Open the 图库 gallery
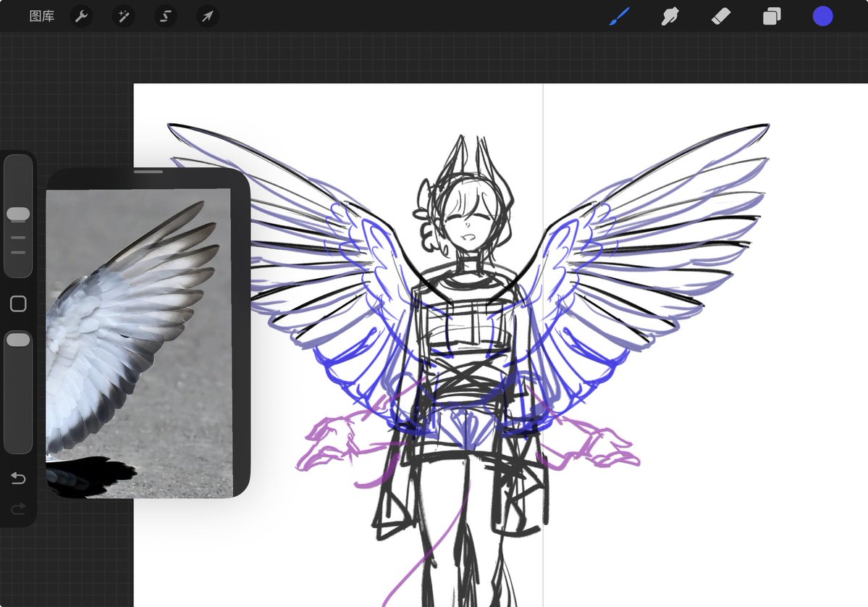Viewport: 868px width, 607px height. (x=41, y=16)
